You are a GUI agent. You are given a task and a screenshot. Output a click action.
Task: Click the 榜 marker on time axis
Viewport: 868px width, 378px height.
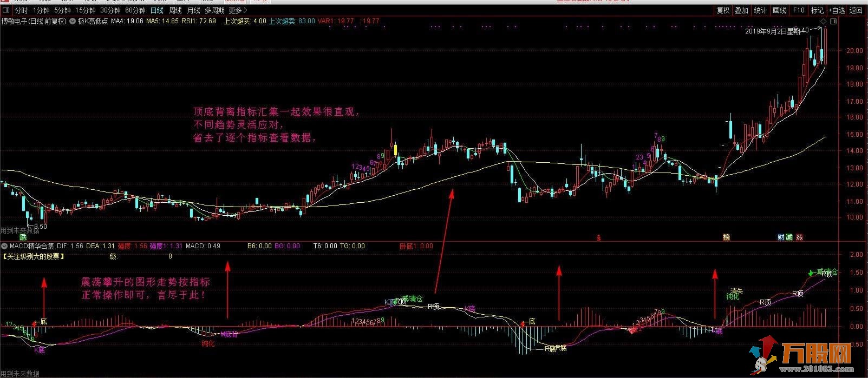pos(726,237)
